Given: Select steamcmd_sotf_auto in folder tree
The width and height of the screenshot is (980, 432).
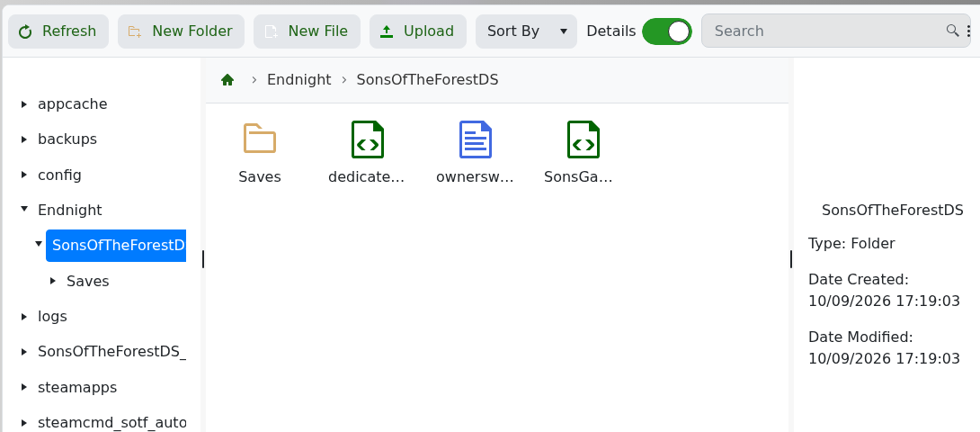Looking at the screenshot, I should [111, 423].
